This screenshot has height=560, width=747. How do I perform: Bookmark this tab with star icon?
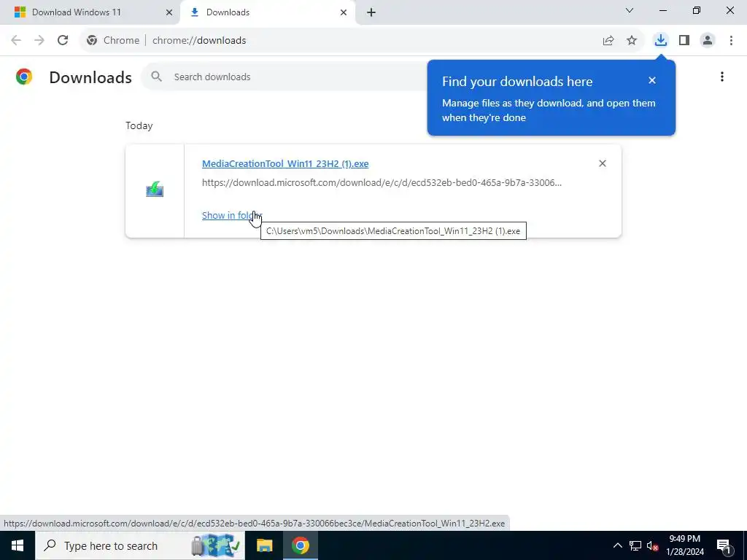tap(632, 41)
